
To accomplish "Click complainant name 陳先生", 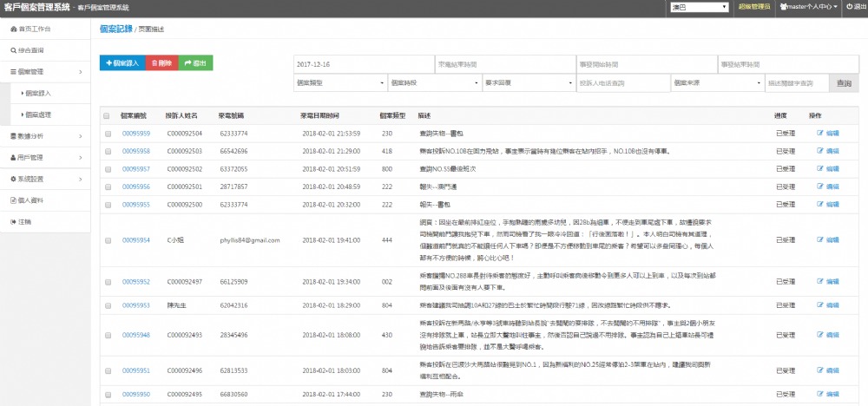I will tap(177, 305).
